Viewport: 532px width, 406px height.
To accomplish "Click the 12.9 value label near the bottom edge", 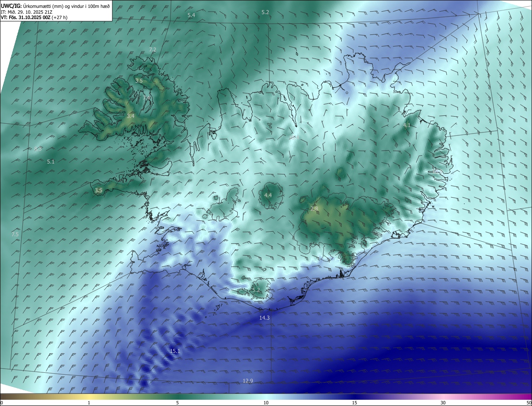I will (248, 381).
